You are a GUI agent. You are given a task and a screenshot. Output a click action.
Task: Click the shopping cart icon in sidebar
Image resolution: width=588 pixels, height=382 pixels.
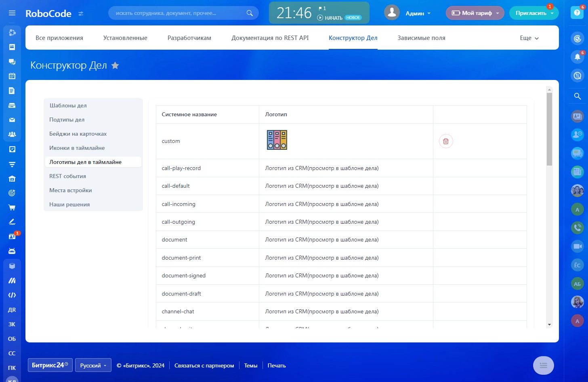[12, 208]
